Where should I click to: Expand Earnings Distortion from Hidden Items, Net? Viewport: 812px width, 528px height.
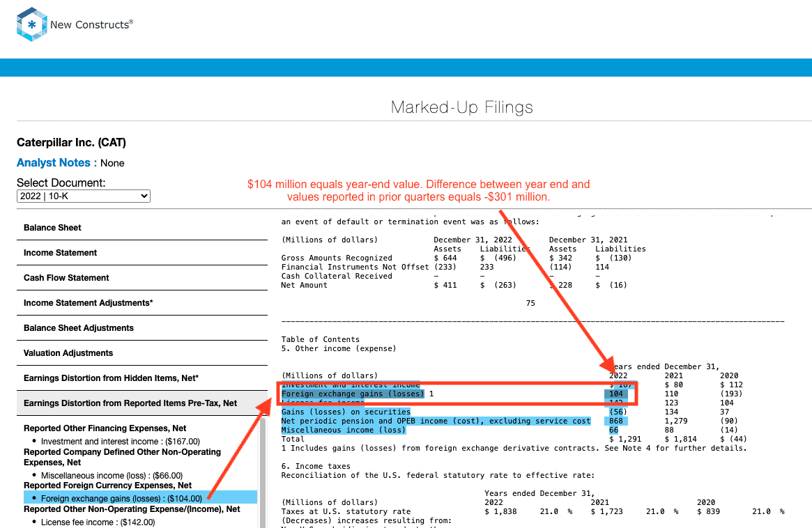point(142,378)
